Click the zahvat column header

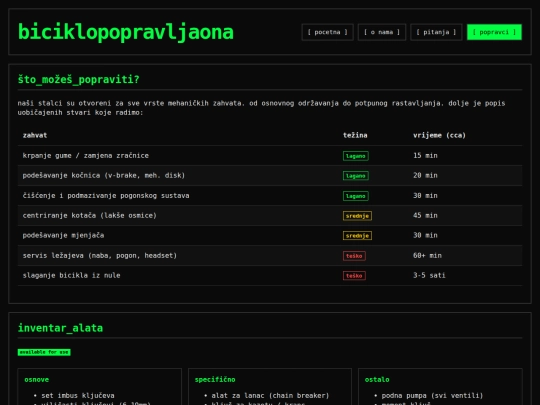[35, 135]
